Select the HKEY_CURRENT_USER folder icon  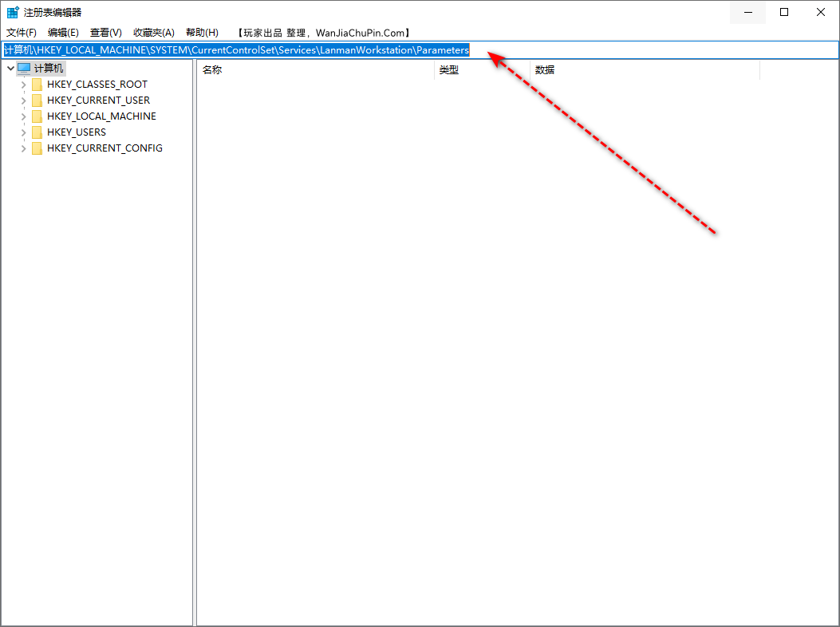tap(37, 100)
